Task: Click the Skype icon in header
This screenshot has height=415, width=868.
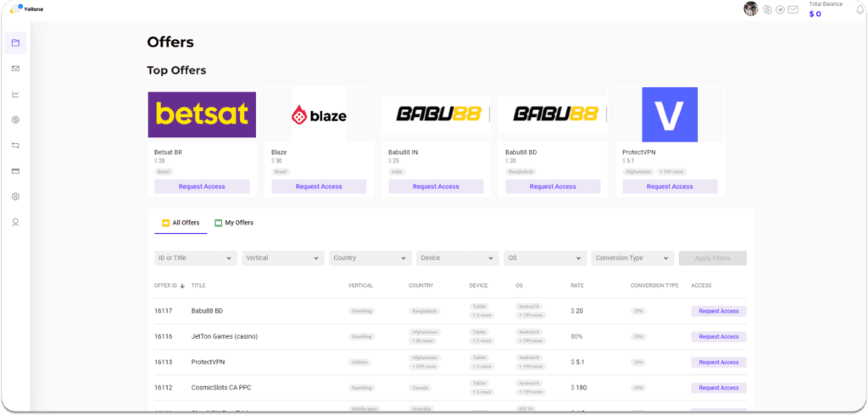Action: click(x=767, y=9)
